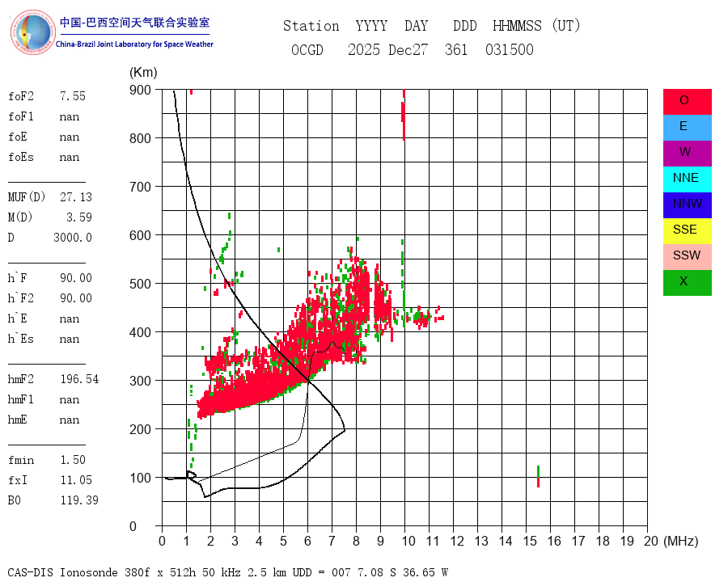728x582 pixels.
Task: Click the hmF2 value 196.54
Action: click(79, 379)
